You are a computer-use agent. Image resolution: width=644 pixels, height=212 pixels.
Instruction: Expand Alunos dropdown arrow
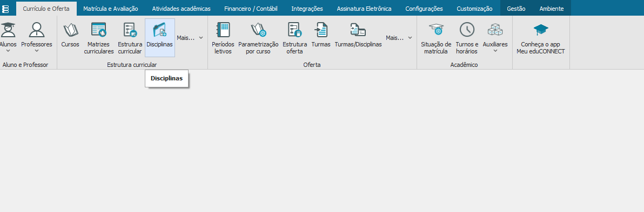point(8,51)
